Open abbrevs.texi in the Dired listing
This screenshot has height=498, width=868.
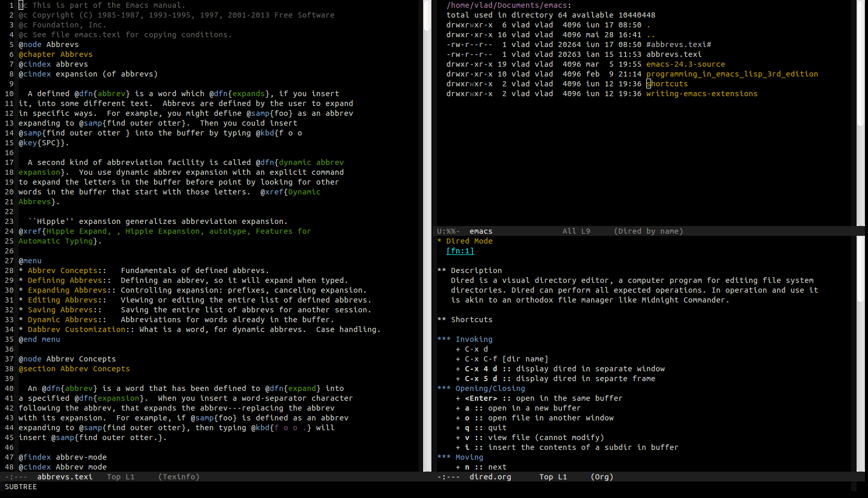pyautogui.click(x=674, y=54)
